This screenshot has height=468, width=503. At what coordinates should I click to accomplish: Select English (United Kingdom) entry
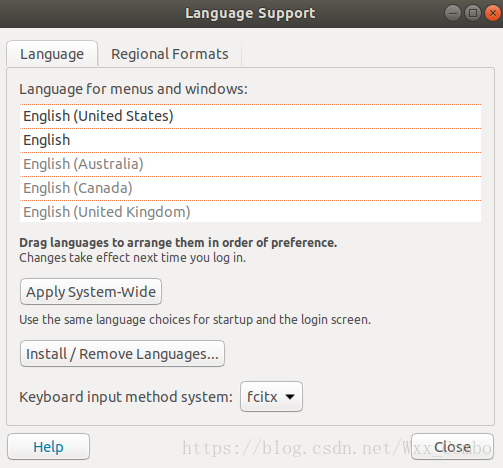250,212
